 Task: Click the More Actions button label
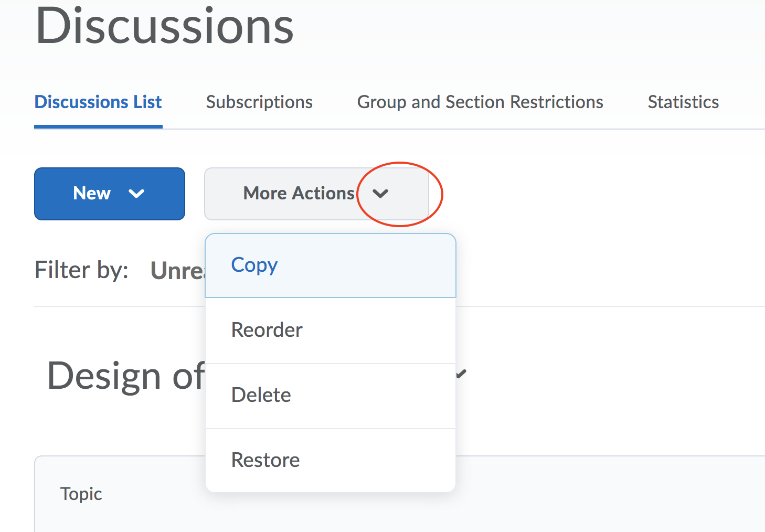point(299,194)
